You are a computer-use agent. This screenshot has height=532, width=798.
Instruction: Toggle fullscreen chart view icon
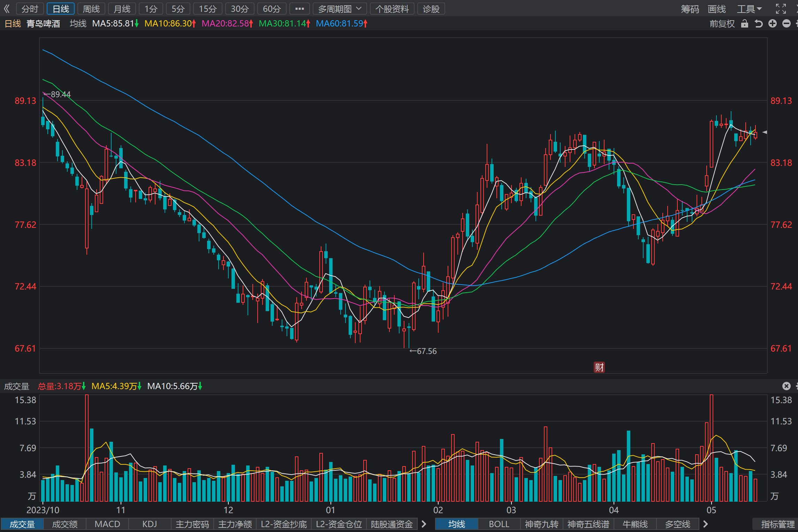tap(781, 9)
